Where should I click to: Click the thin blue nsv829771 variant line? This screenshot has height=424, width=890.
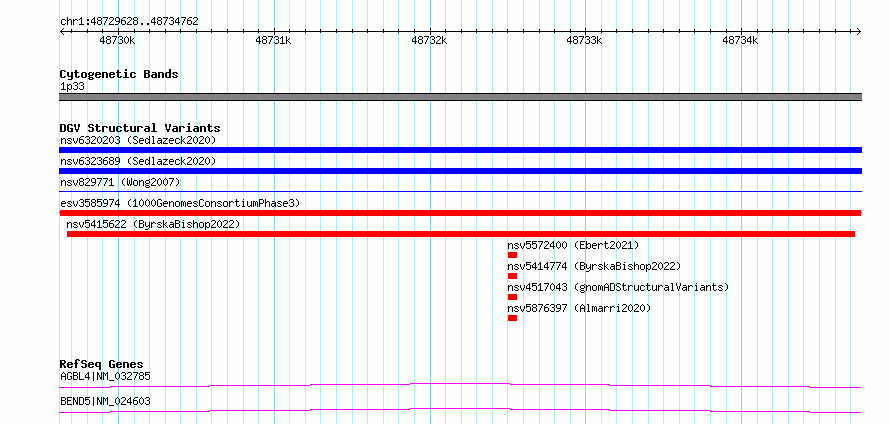pos(460,192)
